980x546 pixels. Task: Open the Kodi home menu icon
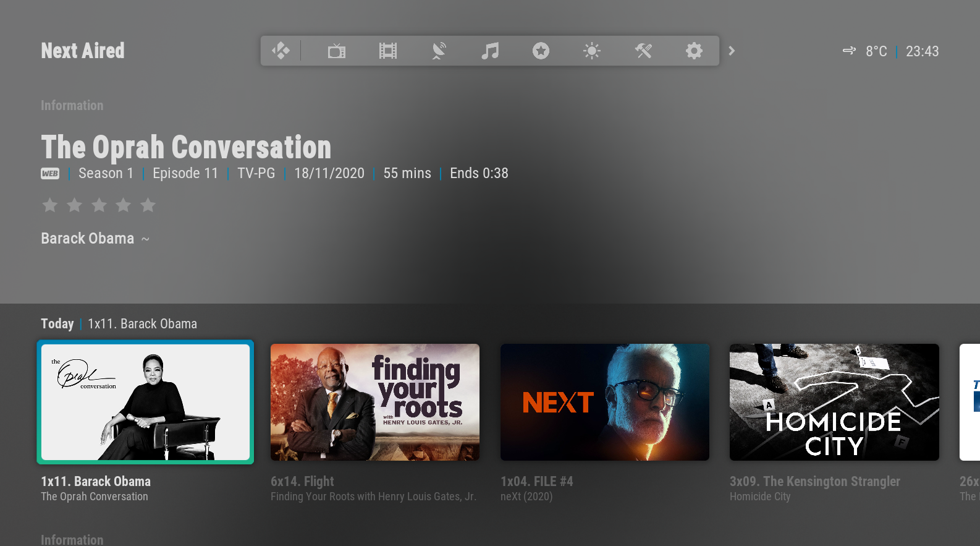point(281,51)
